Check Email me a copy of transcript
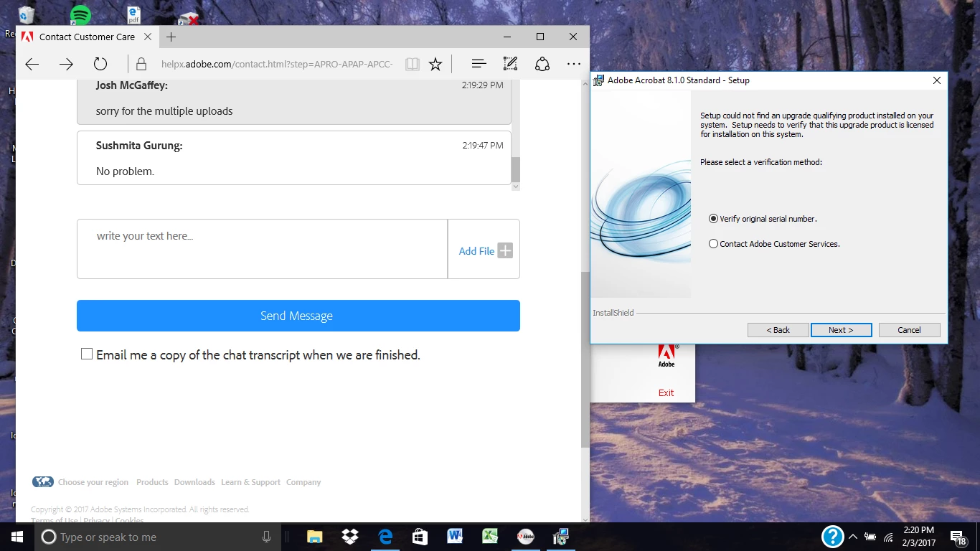 87,354
